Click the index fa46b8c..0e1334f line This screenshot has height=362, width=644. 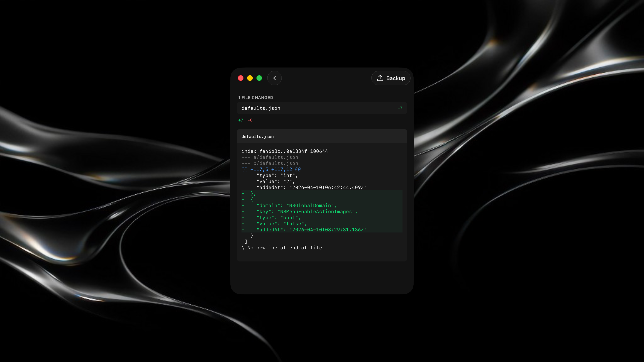point(285,151)
